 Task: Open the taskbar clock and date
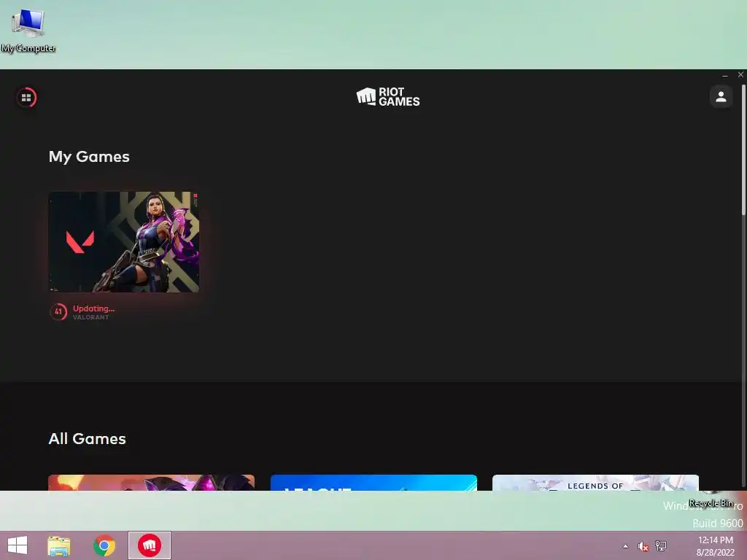pos(716,546)
